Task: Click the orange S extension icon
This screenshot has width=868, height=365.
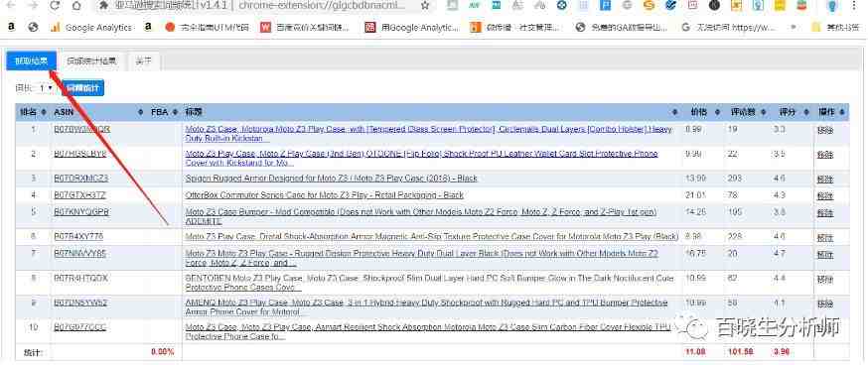Action: pos(650,6)
